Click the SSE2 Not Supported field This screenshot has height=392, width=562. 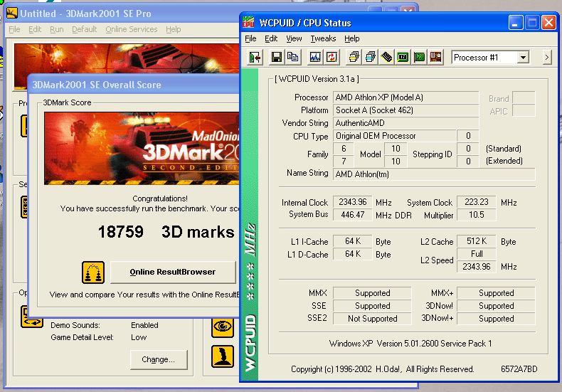[372, 319]
